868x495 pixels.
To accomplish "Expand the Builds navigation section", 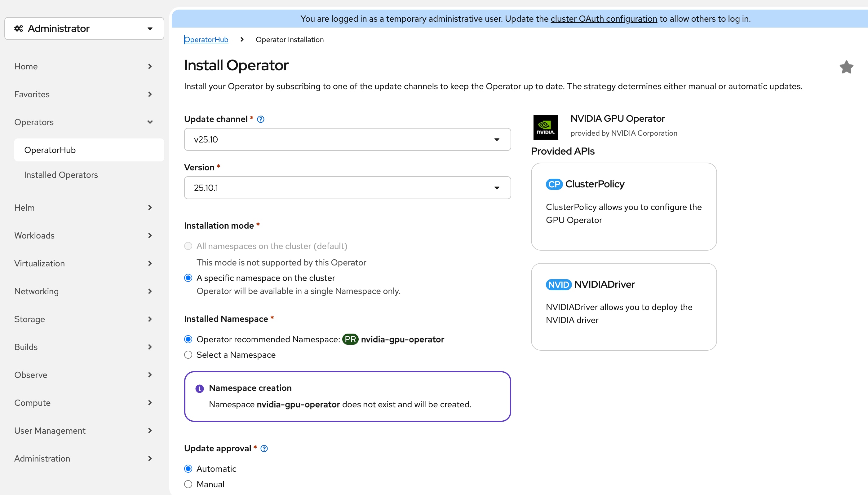I will 84,347.
